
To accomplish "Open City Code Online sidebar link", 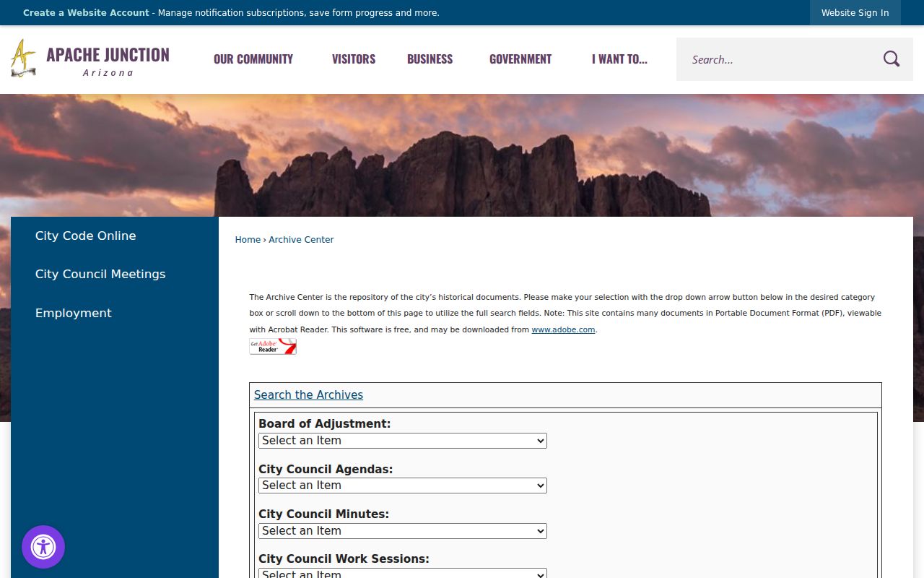I will 85,236.
